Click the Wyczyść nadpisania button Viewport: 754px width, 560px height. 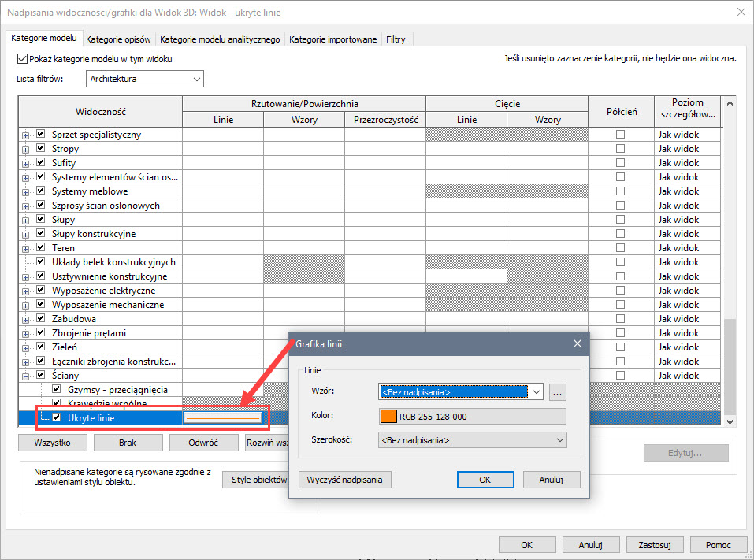click(x=344, y=480)
